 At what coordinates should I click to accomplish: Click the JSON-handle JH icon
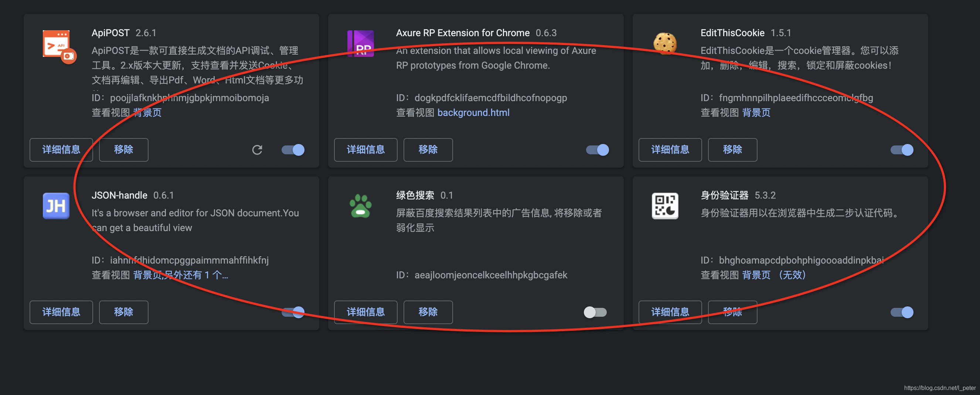[56, 206]
